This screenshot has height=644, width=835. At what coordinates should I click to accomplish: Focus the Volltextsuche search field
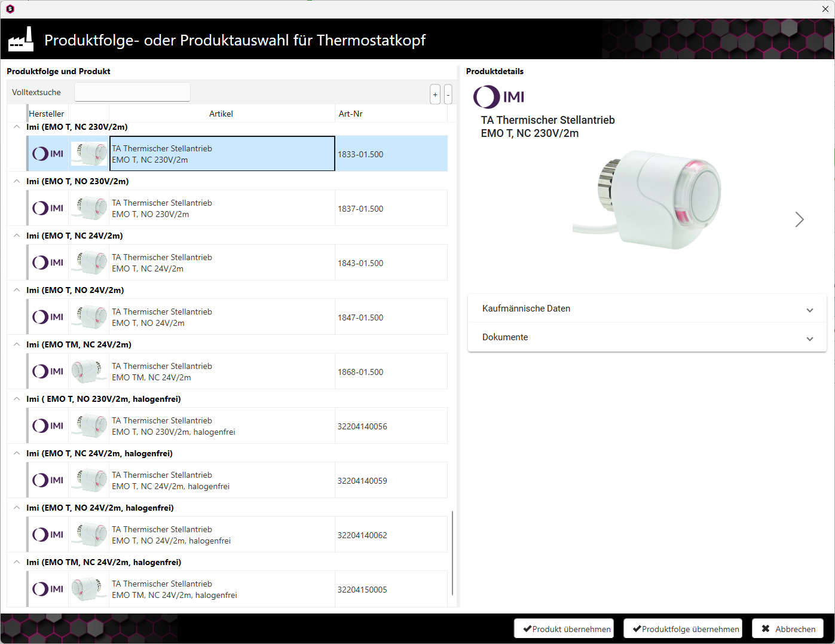[132, 92]
